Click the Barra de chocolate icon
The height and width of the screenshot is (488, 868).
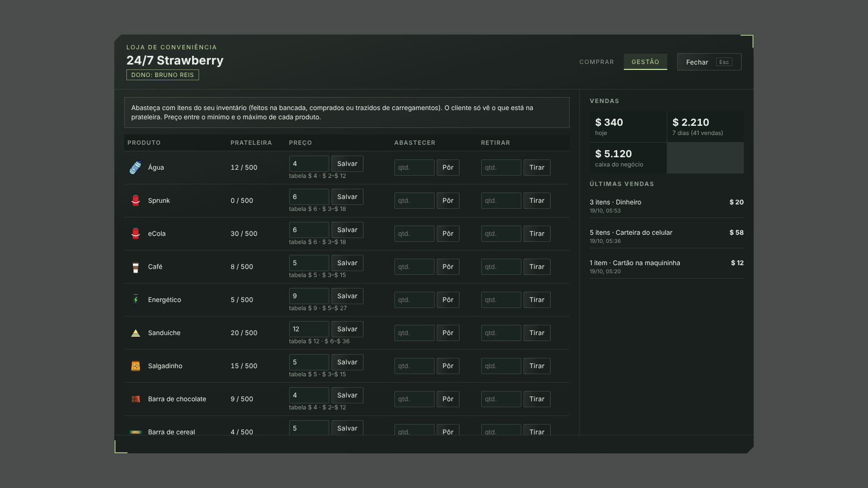click(136, 399)
